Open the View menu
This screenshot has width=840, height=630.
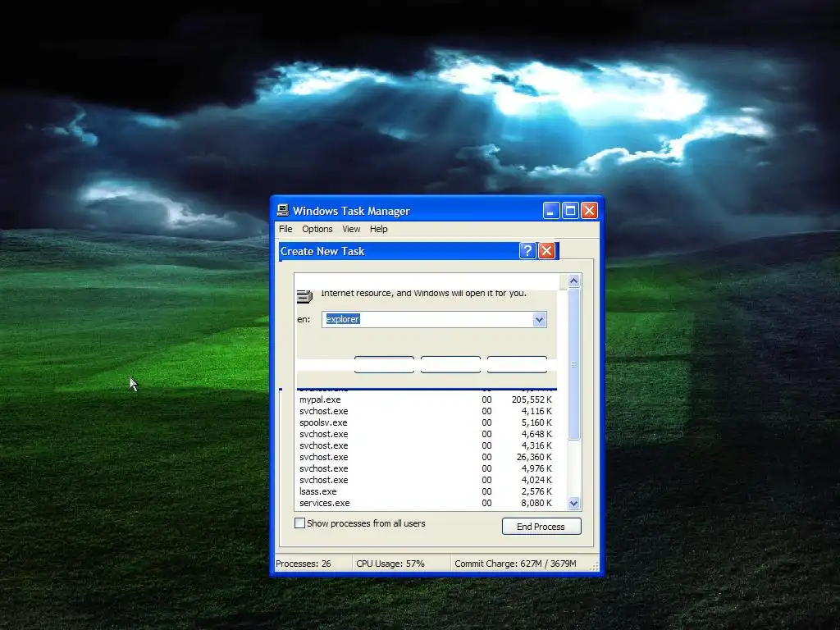click(351, 229)
